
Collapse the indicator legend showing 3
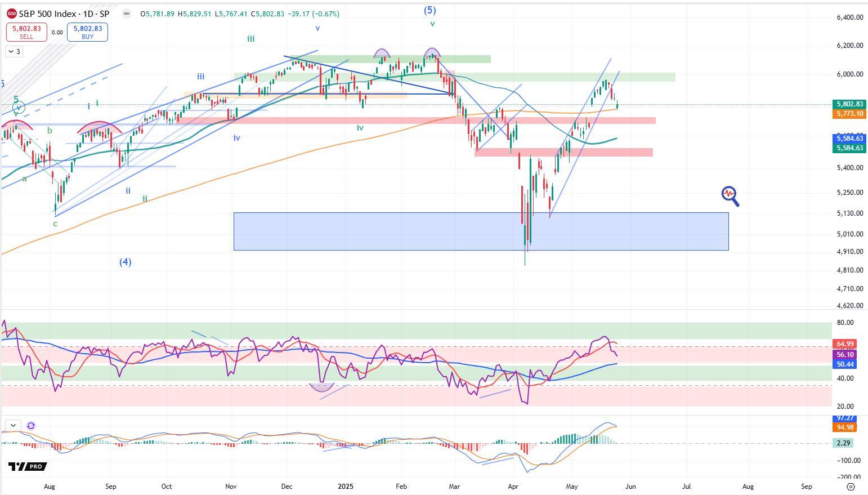coord(15,52)
